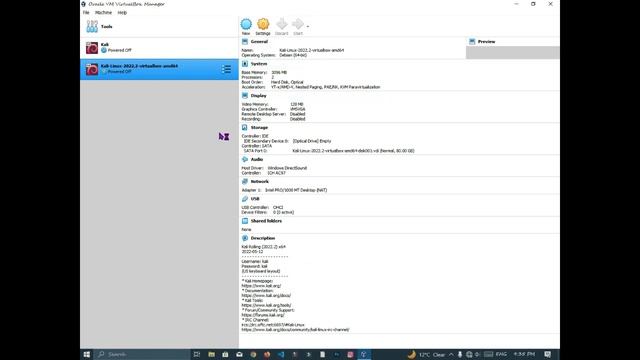Click the Base Memory 3096 MB value
The height and width of the screenshot is (360, 640).
279,72
